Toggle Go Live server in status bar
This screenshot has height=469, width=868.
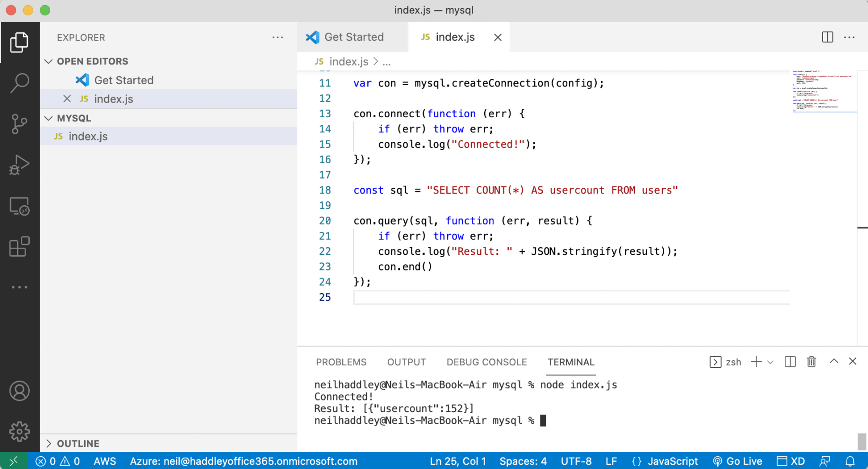(738, 461)
